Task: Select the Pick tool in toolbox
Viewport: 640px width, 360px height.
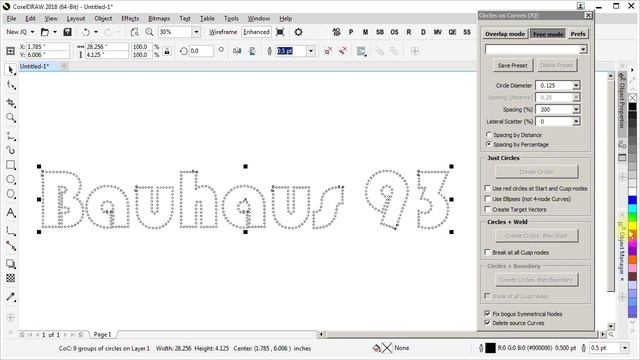Action: point(11,70)
